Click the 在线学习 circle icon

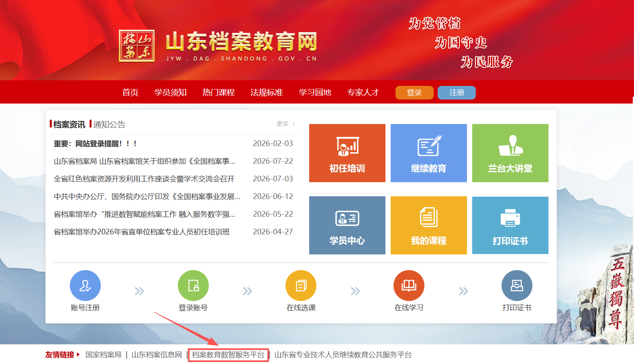pos(409,285)
